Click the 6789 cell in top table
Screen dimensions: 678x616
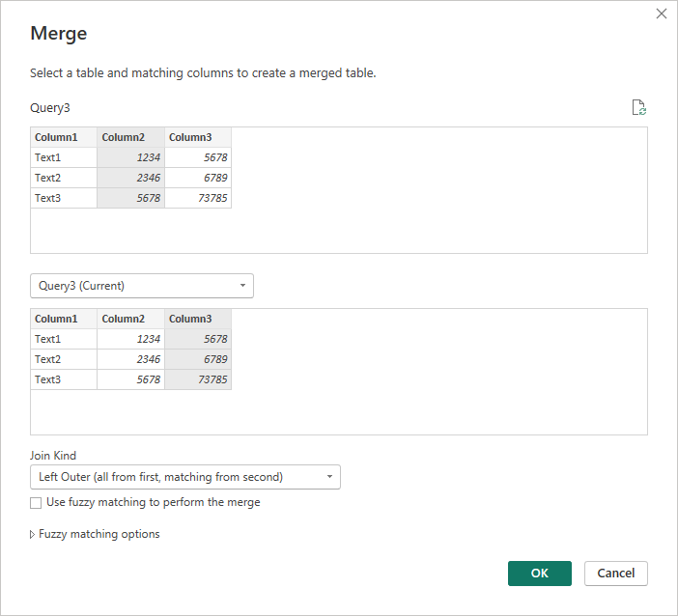point(198,178)
